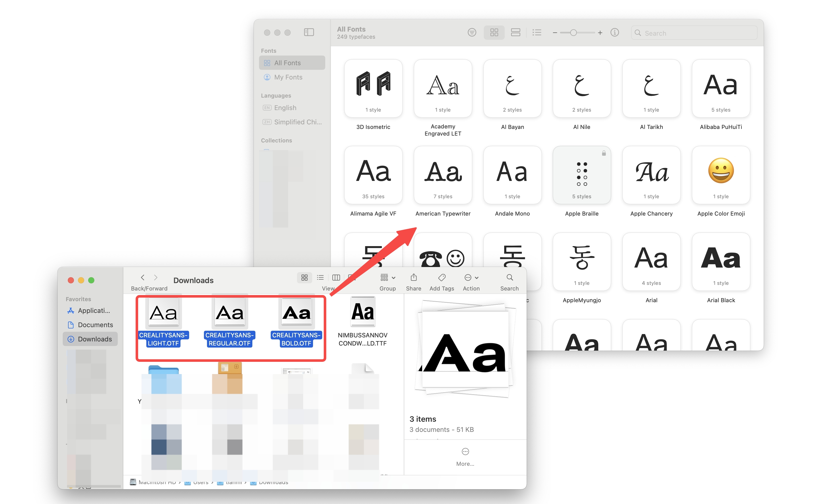This screenshot has height=504, width=832.
Task: Open the Font Book filter options
Action: click(x=472, y=32)
